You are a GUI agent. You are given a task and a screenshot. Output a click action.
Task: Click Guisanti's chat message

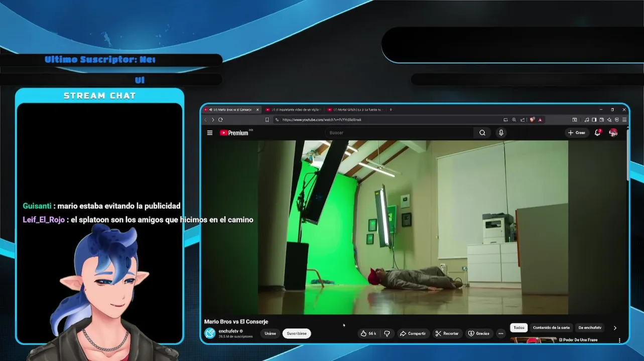pos(101,206)
